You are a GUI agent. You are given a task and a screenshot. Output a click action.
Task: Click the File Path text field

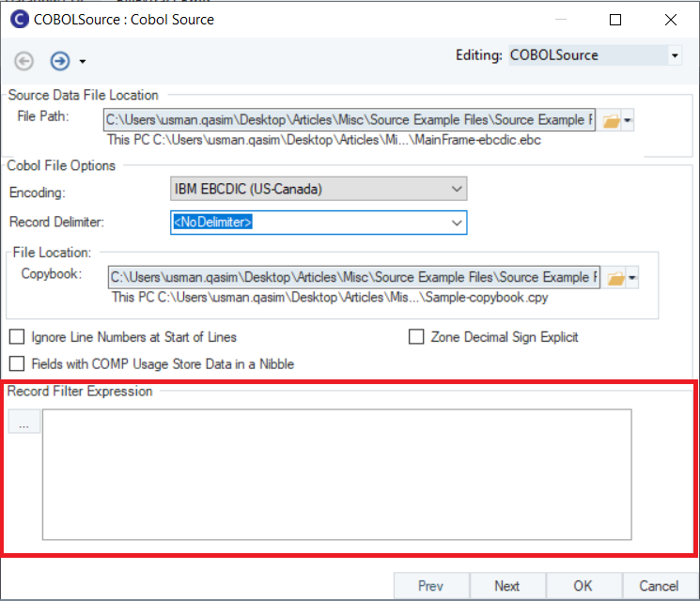350,120
